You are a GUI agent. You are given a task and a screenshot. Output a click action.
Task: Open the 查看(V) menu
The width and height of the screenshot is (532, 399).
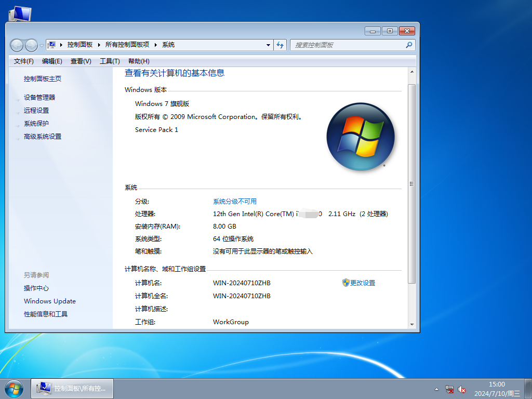pos(81,61)
